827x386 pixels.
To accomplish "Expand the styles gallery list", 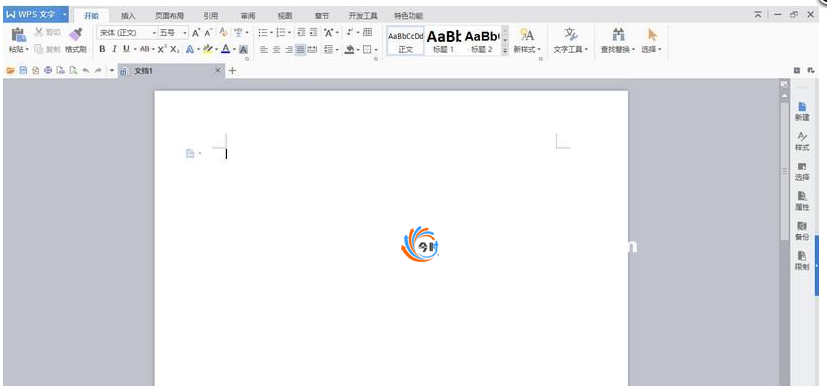I will point(505,51).
